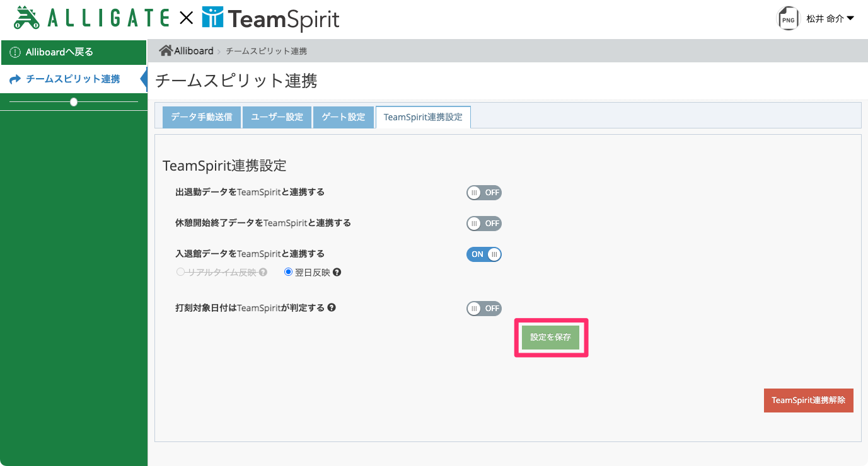Toggle 休憩開始終了データ連携 switch on
Viewport: 868px width, 466px height.
click(484, 224)
